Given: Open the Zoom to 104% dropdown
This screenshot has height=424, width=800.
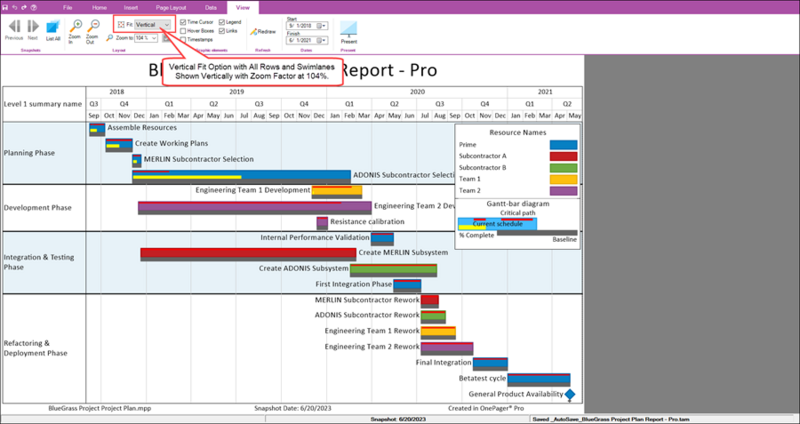Looking at the screenshot, I should click(146, 38).
